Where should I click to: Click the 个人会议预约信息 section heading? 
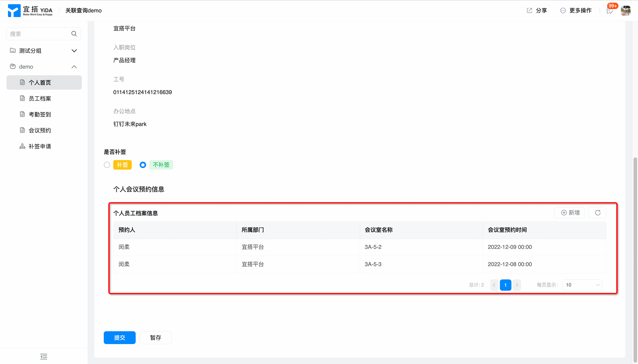coord(139,189)
